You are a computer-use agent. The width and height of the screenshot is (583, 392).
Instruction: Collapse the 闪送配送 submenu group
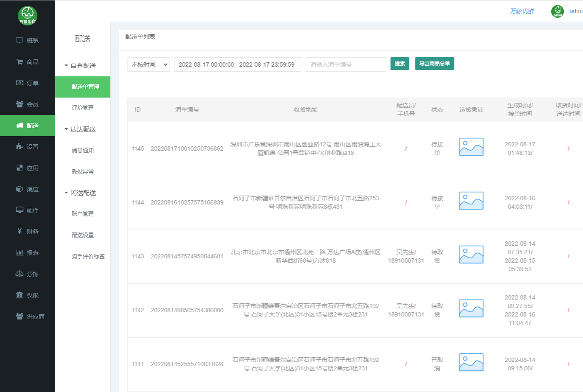[x=80, y=193]
